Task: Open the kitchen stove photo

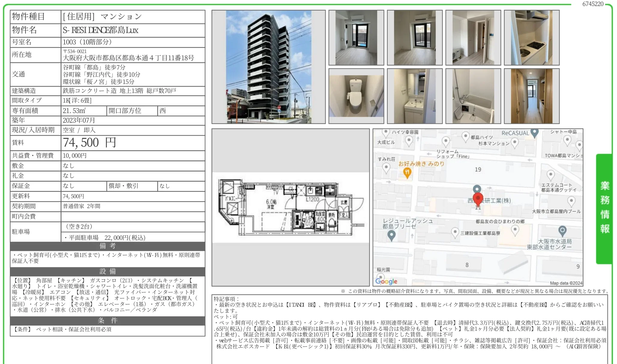Action: pyautogui.click(x=531, y=38)
